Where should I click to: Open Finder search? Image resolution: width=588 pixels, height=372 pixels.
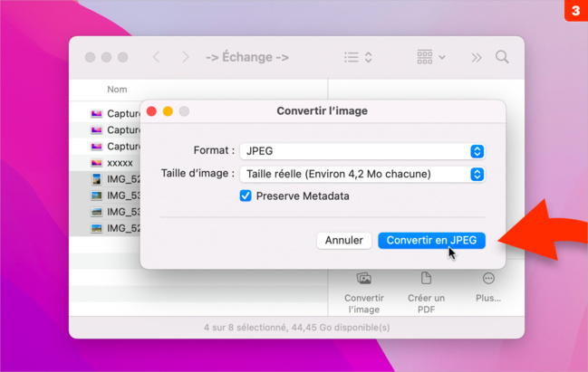502,57
